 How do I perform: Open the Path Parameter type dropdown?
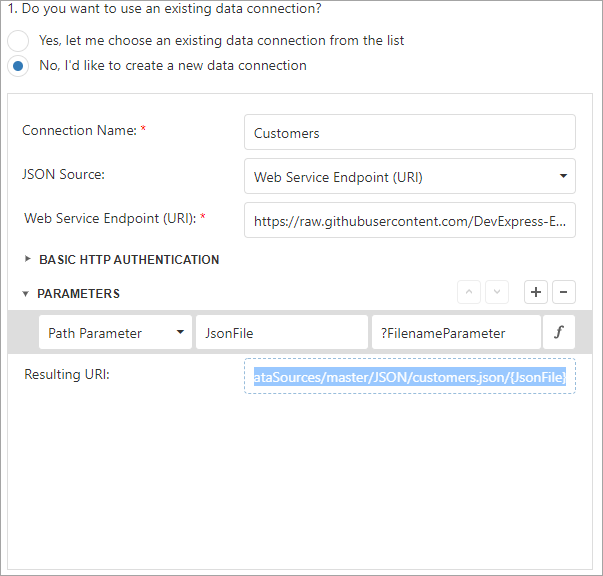[x=114, y=333]
